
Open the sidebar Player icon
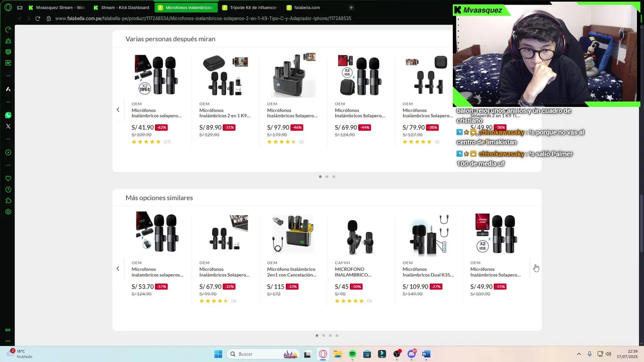[x=8, y=152]
